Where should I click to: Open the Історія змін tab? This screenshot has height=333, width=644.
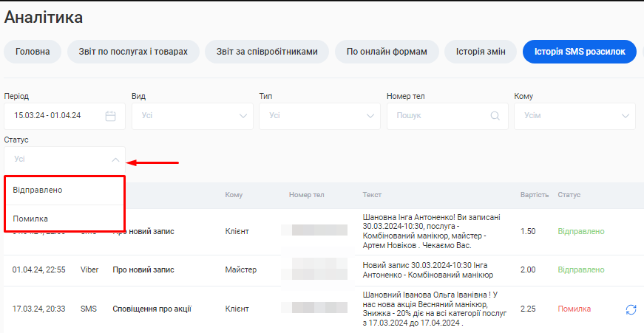pos(481,52)
